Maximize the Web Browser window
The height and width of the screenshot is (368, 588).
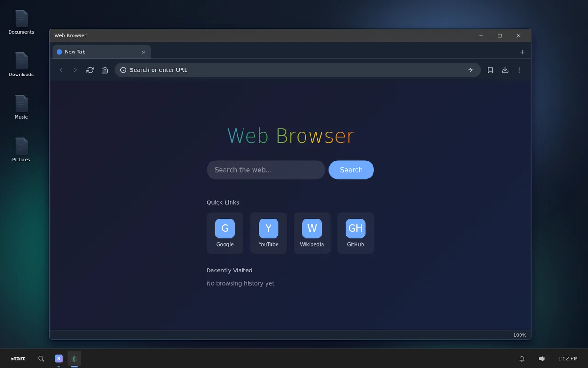coord(500,35)
